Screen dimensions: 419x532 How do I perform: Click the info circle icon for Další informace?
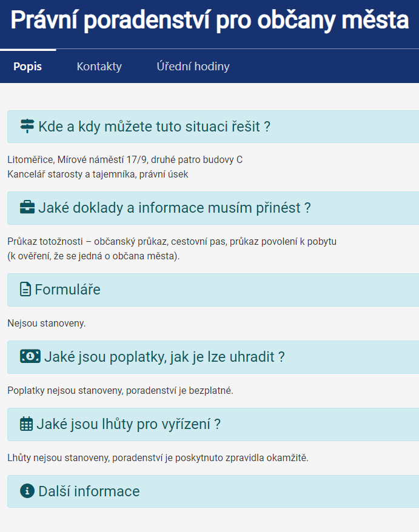pyautogui.click(x=27, y=491)
